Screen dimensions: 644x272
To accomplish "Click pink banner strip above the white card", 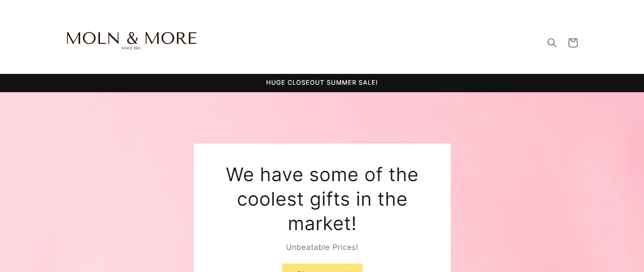I will click(322, 118).
